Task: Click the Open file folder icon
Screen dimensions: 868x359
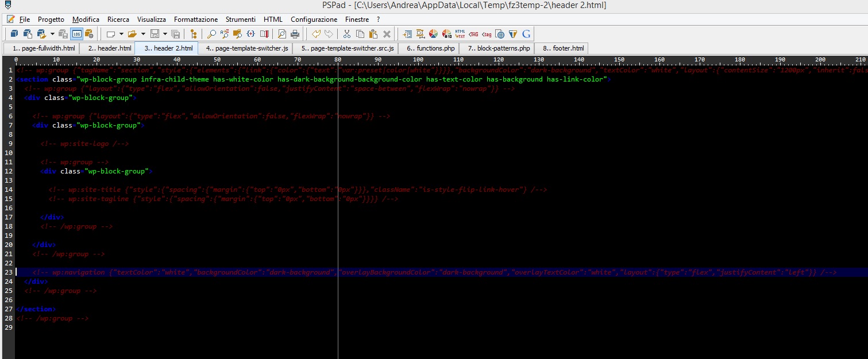Action: [x=132, y=34]
